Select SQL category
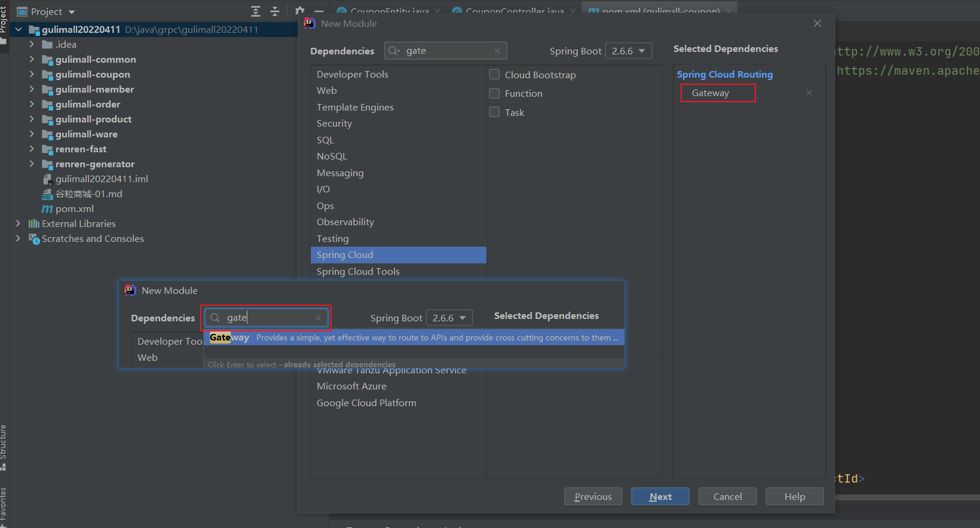Image resolution: width=980 pixels, height=528 pixels. (398, 140)
